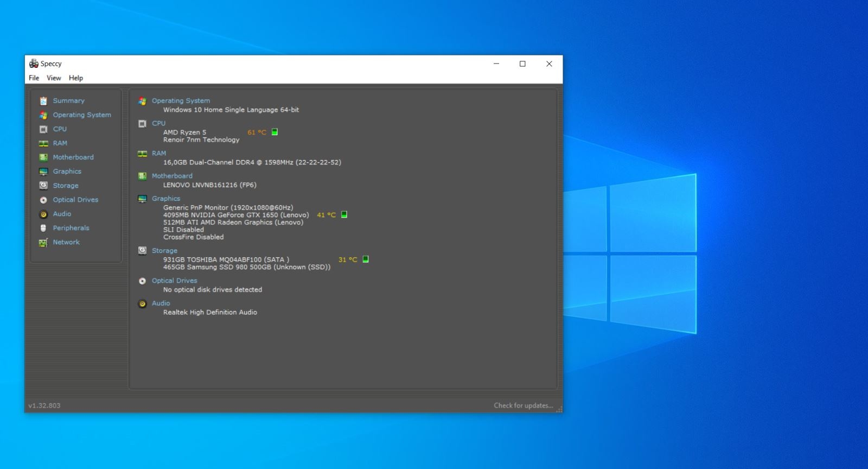Screen dimensions: 868x469
Task: Click 'Realtek High Definition Audio' text
Action: point(210,313)
